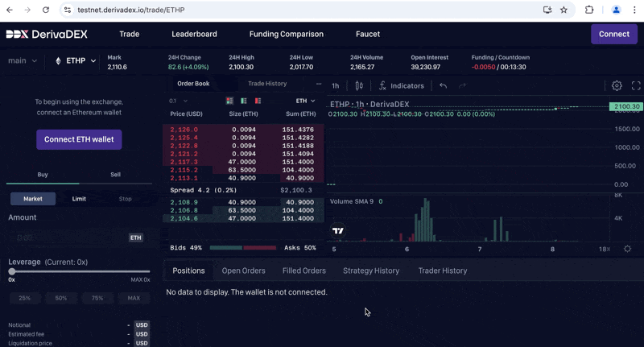Open the Strategy History tab
Viewport: 644px width, 347px height.
pyautogui.click(x=371, y=271)
